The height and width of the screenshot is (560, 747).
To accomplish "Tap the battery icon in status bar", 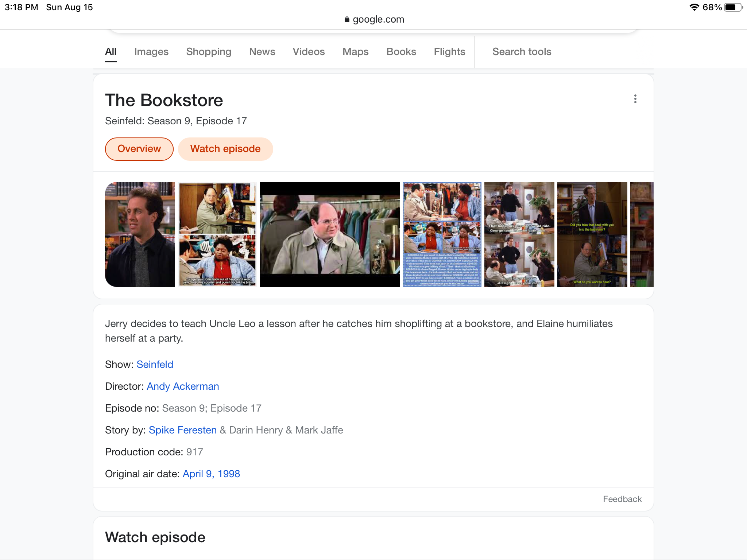I will [x=733, y=7].
